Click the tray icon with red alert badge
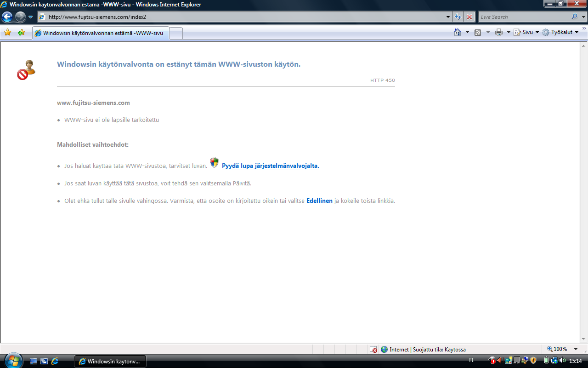 pos(492,360)
